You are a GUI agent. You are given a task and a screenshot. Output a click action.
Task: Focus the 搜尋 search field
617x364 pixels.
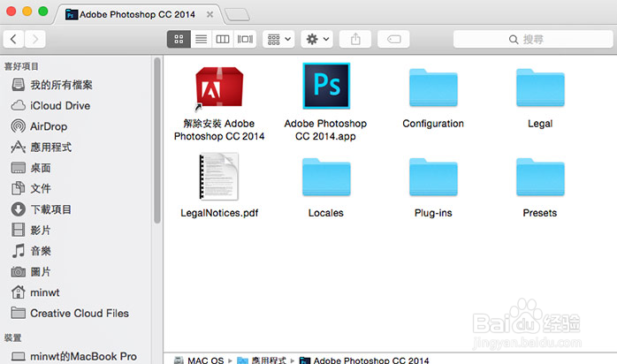coord(533,39)
